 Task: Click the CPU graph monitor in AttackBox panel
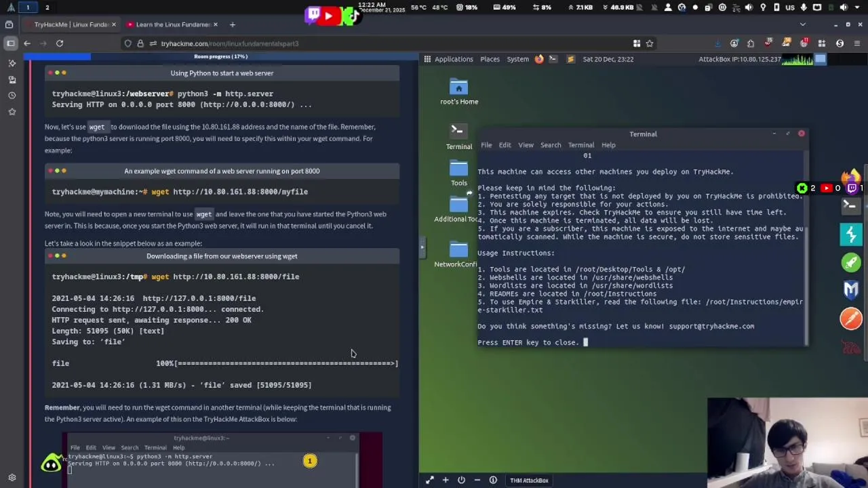[797, 59]
